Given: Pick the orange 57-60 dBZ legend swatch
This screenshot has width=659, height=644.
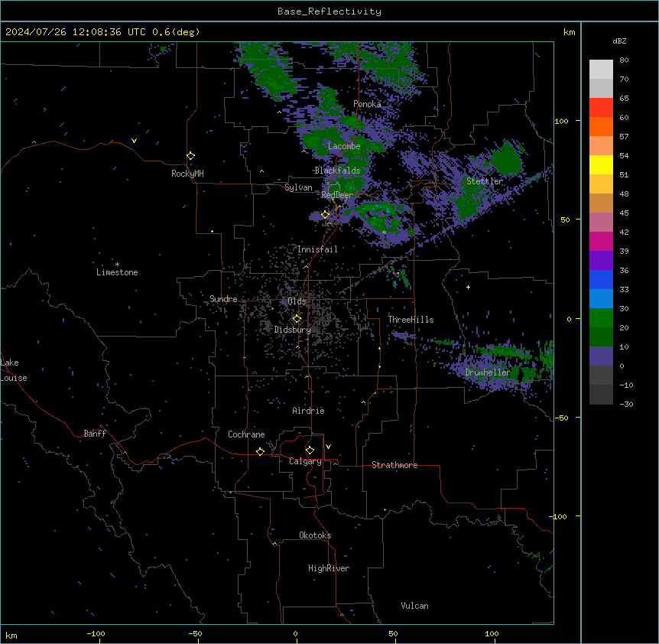Looking at the screenshot, I should pos(601,127).
